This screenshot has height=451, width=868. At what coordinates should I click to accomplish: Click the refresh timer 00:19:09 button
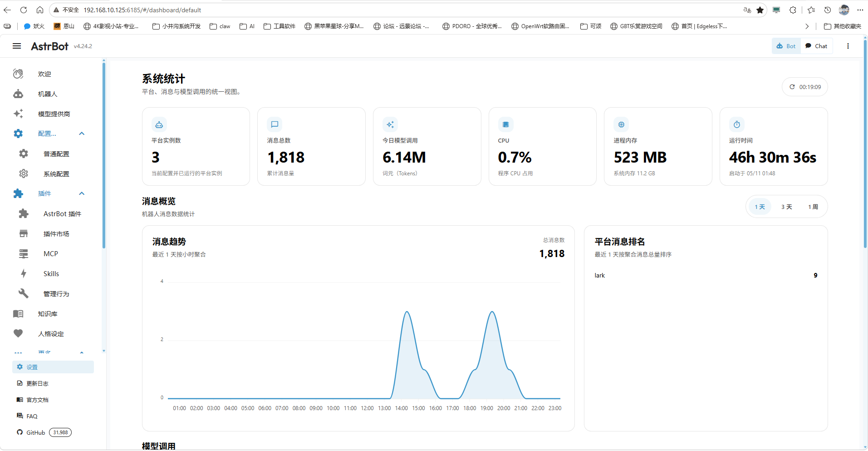[804, 87]
